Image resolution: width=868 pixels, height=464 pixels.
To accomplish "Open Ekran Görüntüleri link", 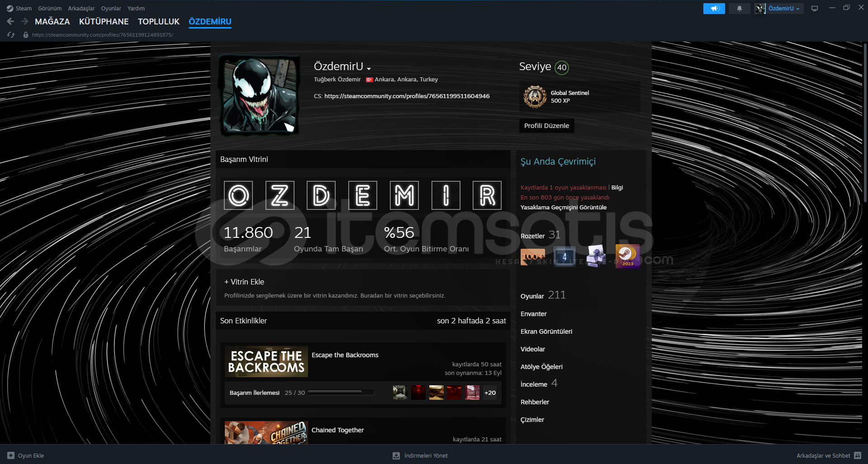I will [546, 331].
